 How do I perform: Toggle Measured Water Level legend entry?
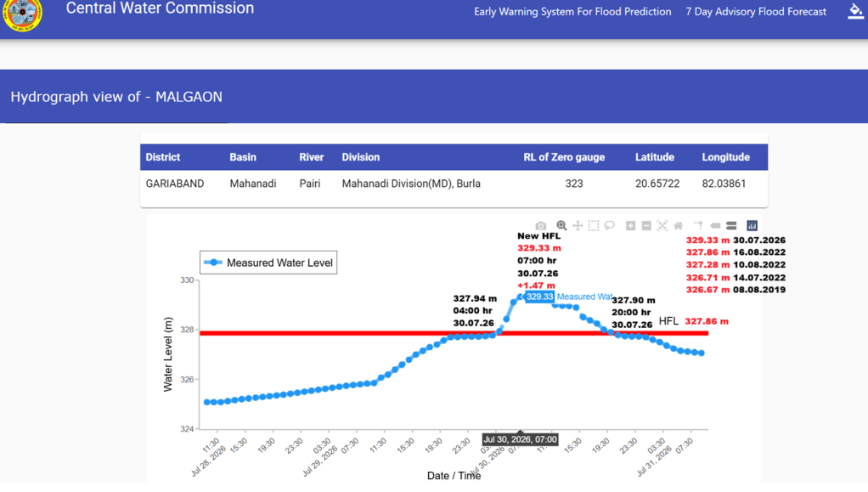268,263
